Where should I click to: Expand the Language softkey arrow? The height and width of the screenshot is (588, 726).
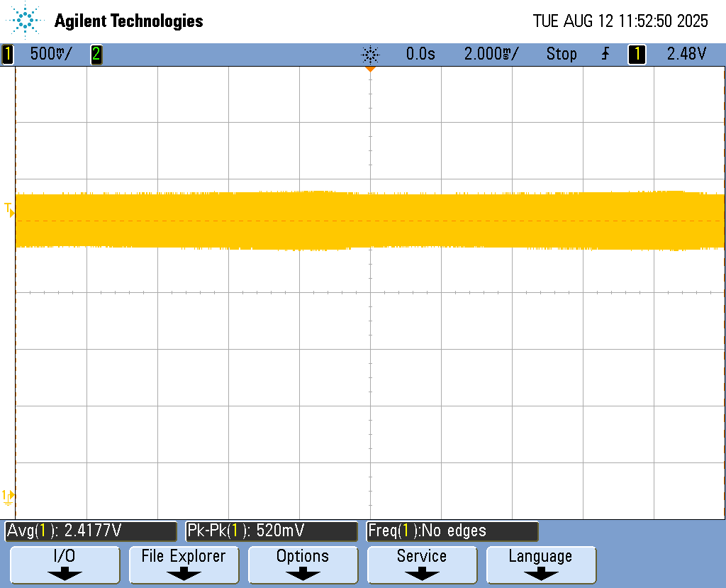(x=541, y=575)
